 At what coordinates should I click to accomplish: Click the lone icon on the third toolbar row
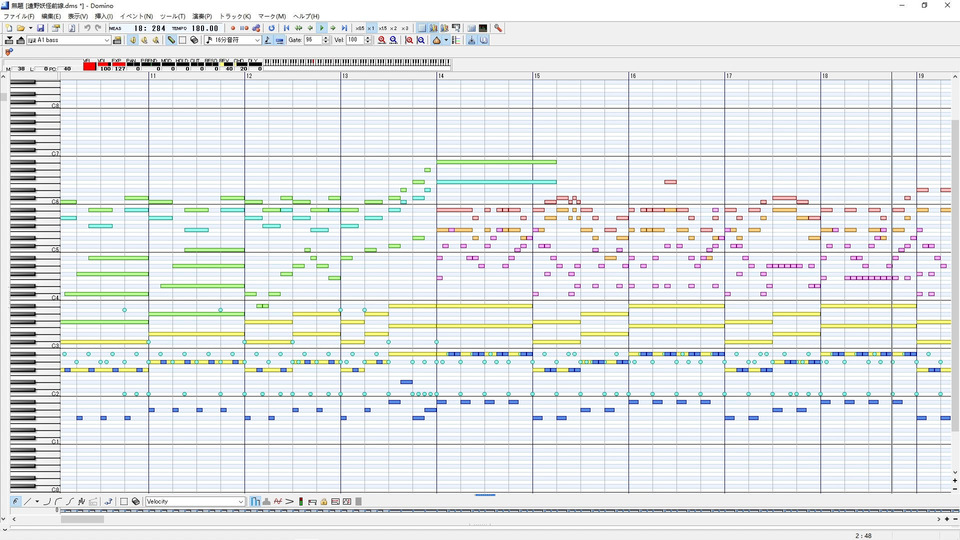point(9,52)
